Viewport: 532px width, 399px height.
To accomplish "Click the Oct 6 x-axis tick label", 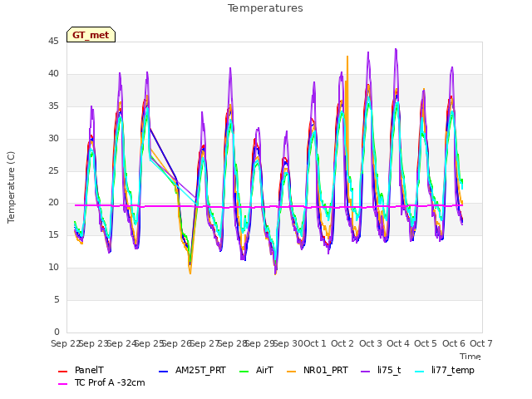I will pyautogui.click(x=454, y=343).
